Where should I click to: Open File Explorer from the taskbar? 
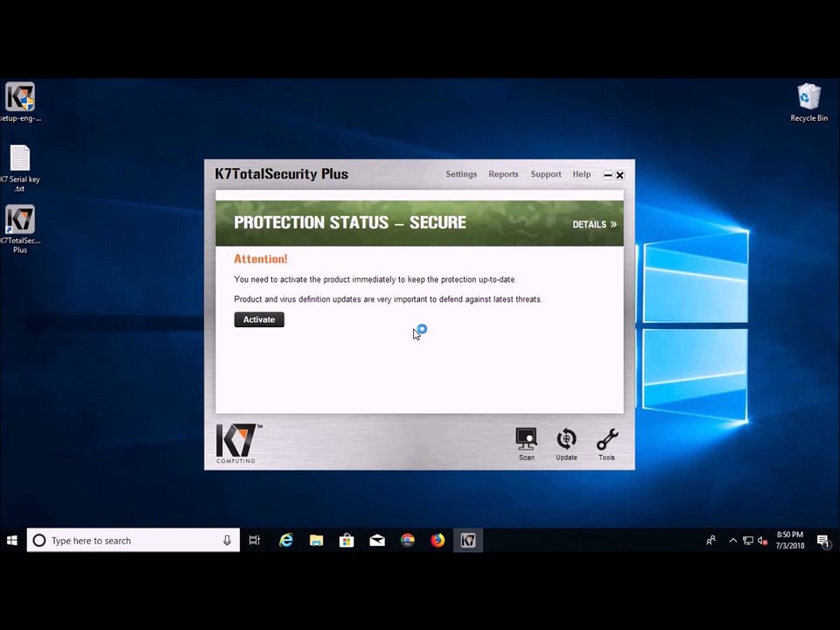[317, 541]
